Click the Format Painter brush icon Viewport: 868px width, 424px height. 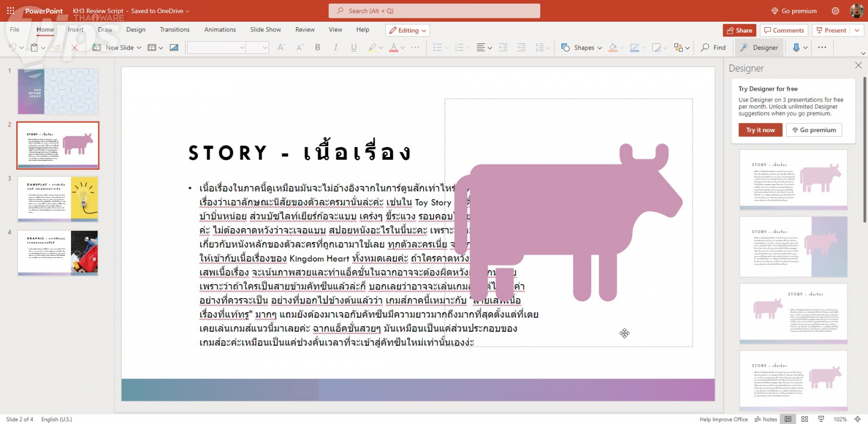(56, 48)
